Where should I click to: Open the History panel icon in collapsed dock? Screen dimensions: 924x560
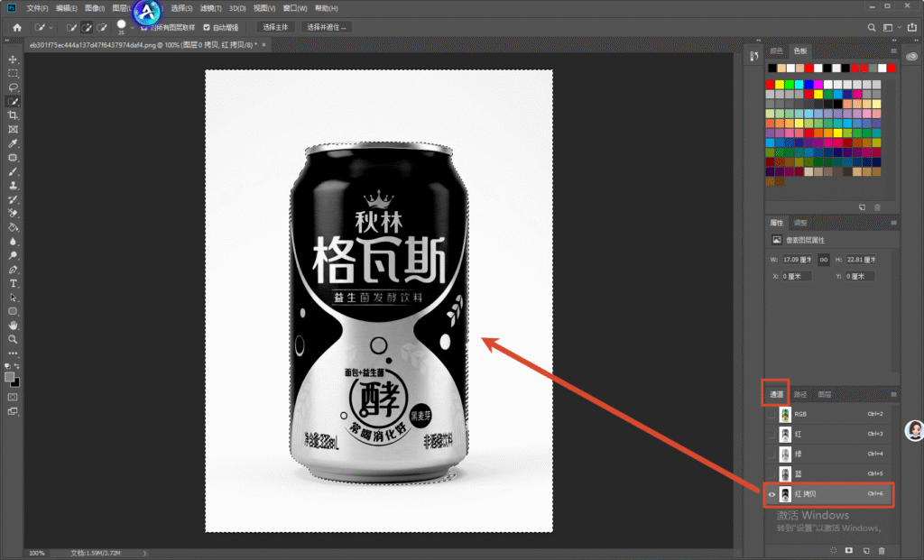coord(754,56)
